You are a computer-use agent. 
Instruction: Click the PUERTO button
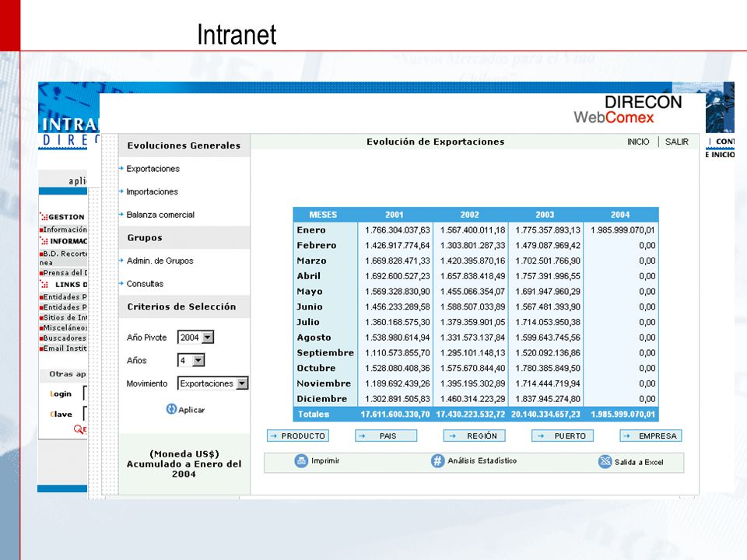coord(563,436)
